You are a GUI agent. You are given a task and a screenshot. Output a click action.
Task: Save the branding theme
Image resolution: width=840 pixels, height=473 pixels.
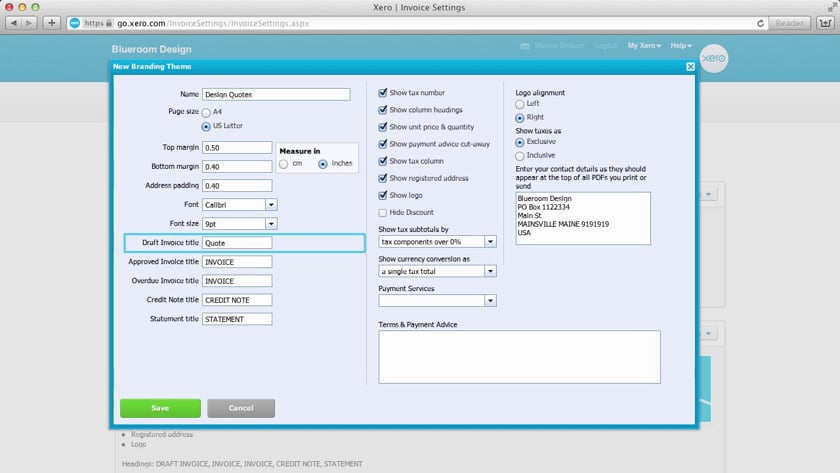[160, 408]
